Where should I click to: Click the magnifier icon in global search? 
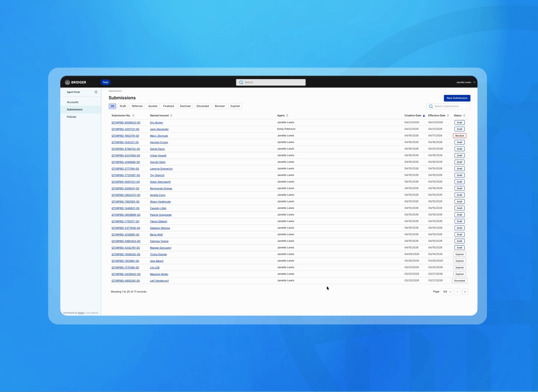pyautogui.click(x=241, y=82)
